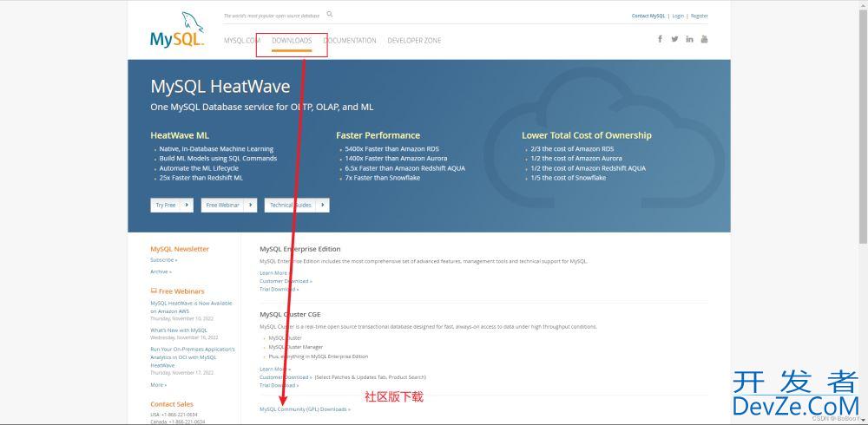
Task: Select the DOWNLOADS nav tab
Action: point(292,41)
